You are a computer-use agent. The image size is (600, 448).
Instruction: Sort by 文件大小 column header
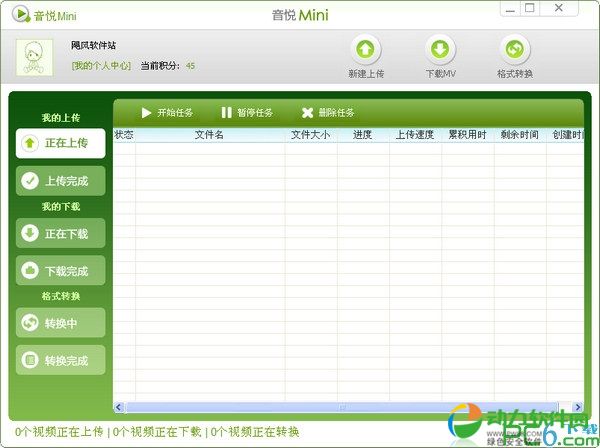coord(310,134)
